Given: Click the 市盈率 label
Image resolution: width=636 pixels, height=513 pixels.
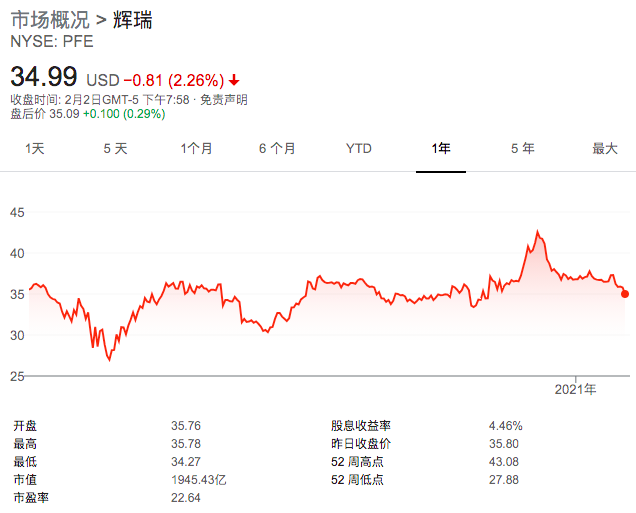Looking at the screenshot, I should coord(31,498).
